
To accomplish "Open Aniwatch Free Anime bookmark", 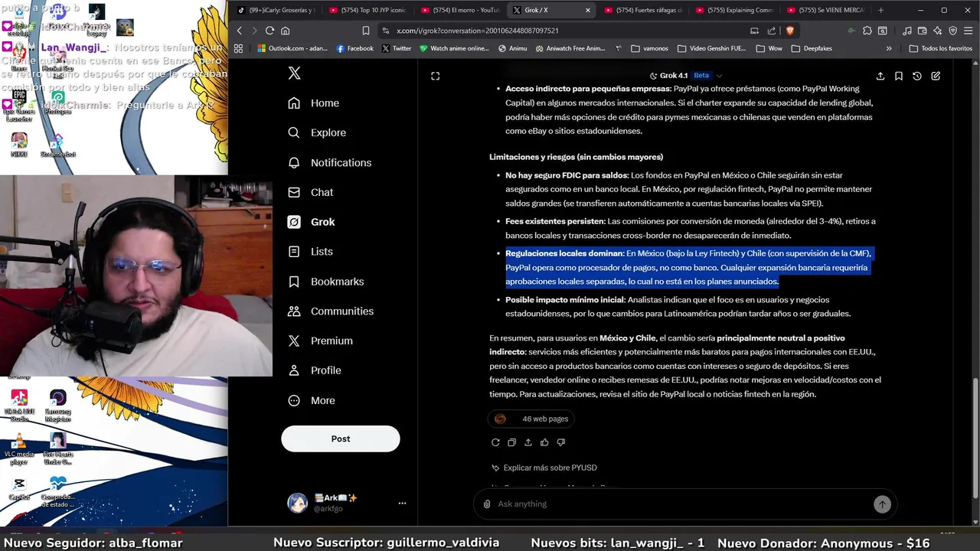I will [570, 48].
